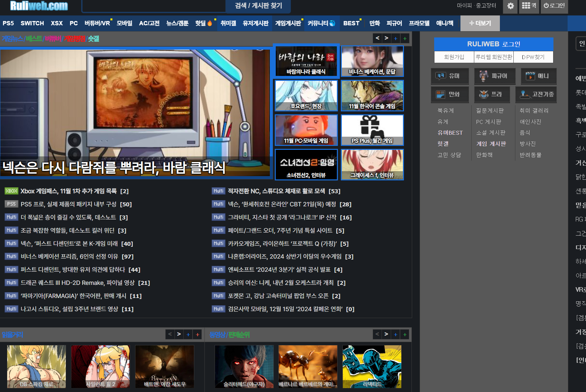The width and height of the screenshot is (586, 392).
Task: Expand the 더보기 plus button
Action: [x=480, y=23]
